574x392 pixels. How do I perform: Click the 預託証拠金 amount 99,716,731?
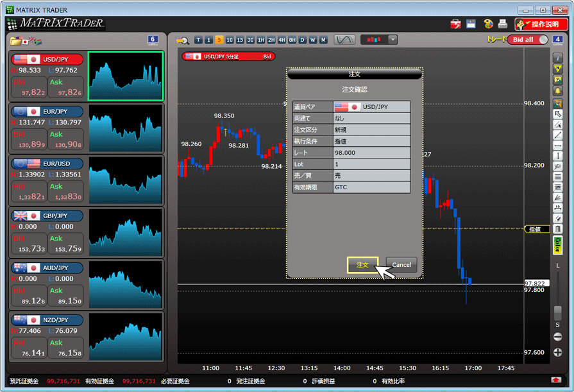coord(63,381)
